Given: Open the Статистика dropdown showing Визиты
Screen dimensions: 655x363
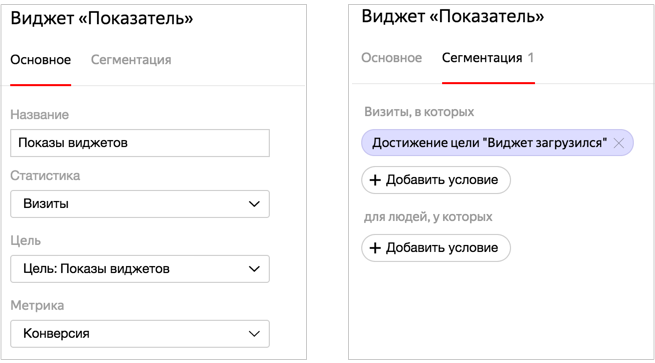Looking at the screenshot, I should [140, 204].
